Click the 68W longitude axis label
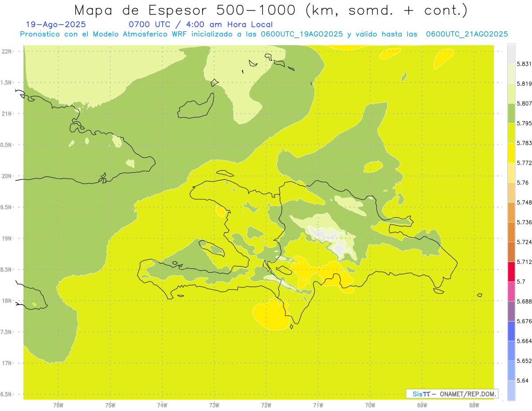 point(474,405)
